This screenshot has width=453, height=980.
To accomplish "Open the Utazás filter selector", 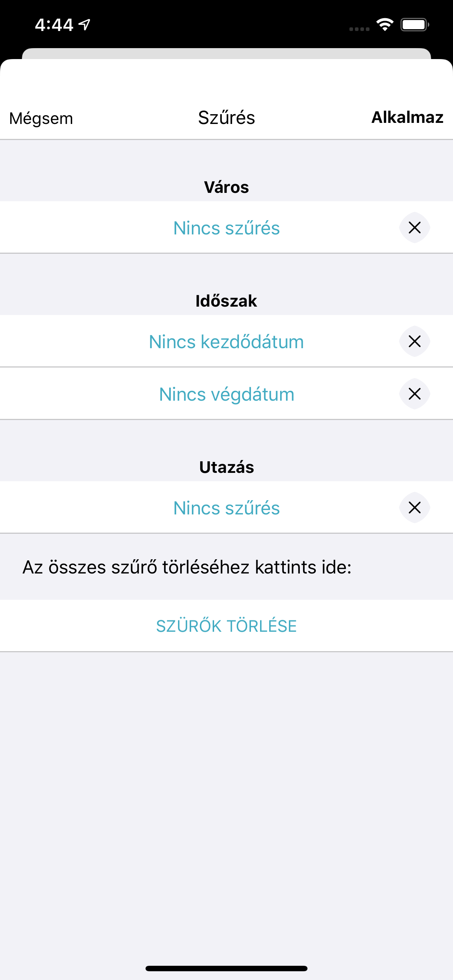I will 226,508.
